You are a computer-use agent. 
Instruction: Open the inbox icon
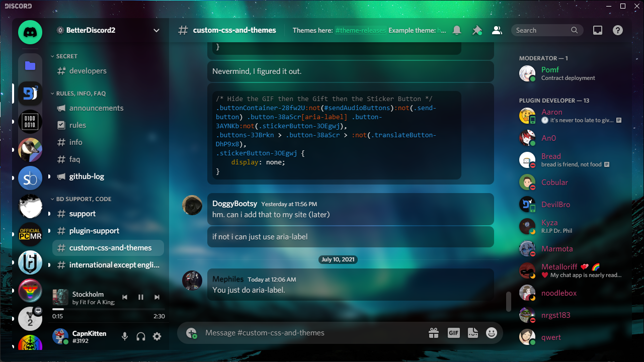pyautogui.click(x=598, y=31)
